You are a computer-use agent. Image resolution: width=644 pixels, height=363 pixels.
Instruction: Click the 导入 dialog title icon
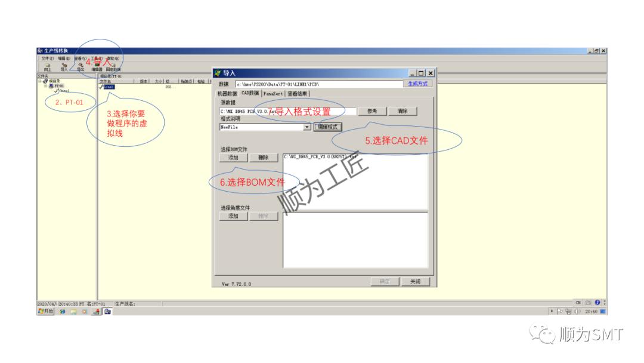(x=218, y=73)
